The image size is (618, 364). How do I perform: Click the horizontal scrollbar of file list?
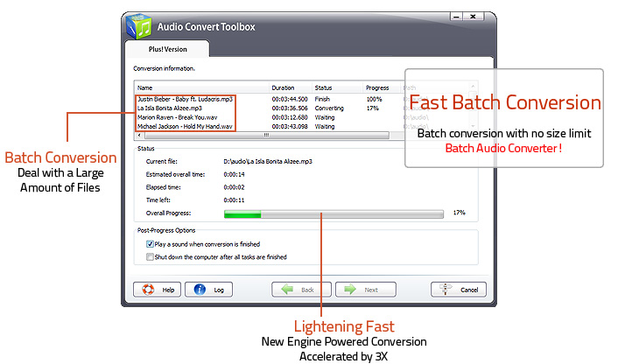coord(266,135)
